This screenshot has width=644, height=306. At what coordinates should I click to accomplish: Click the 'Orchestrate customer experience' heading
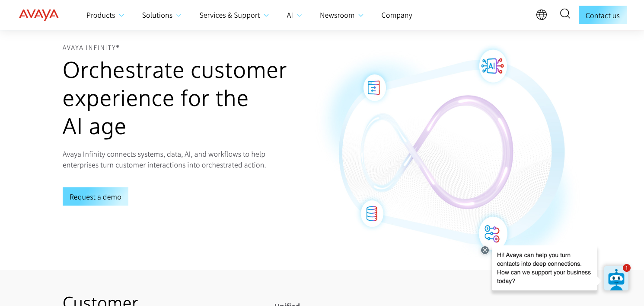(x=175, y=98)
